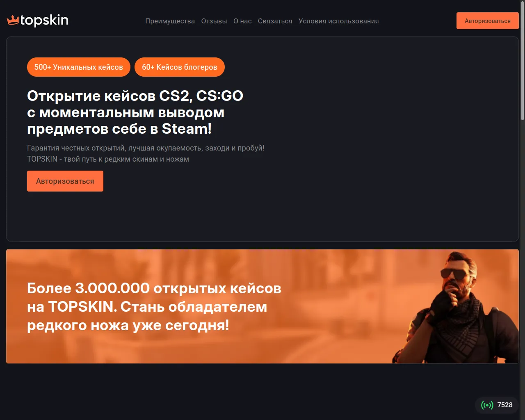Select Связаться in the top menu

275,21
